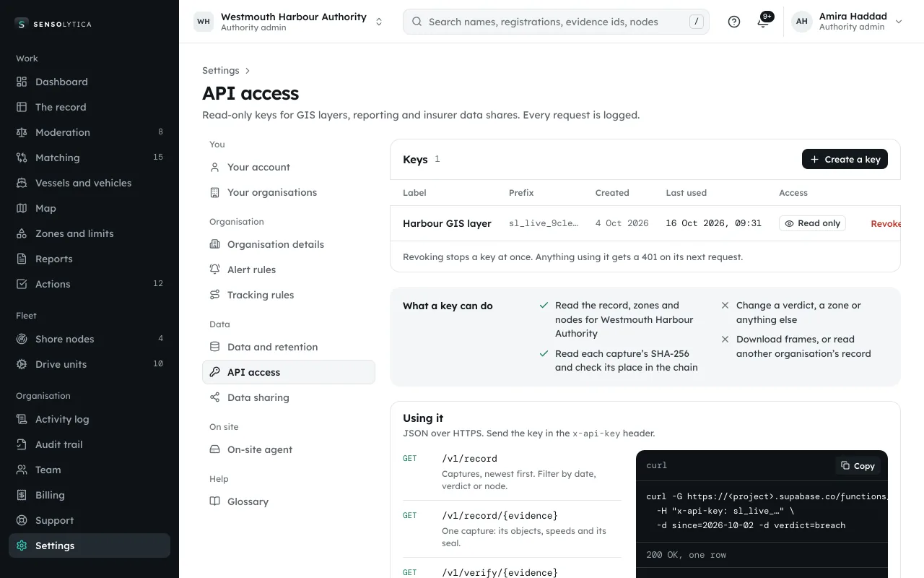Click the Moderation scales icon

point(22,132)
